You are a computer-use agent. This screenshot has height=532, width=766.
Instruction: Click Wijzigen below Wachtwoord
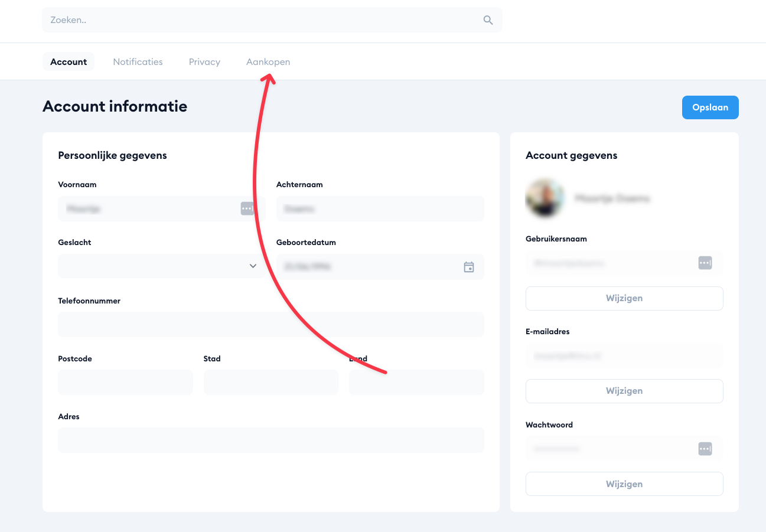tap(624, 484)
